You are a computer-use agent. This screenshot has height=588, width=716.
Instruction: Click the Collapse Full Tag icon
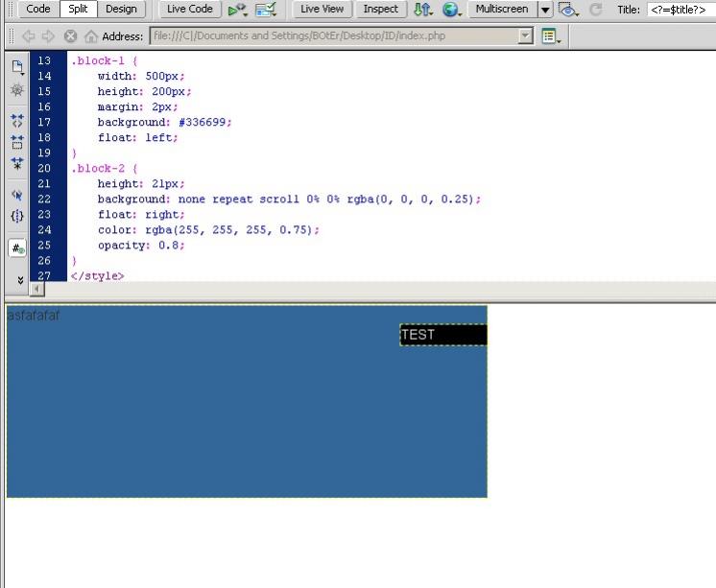[x=17, y=121]
